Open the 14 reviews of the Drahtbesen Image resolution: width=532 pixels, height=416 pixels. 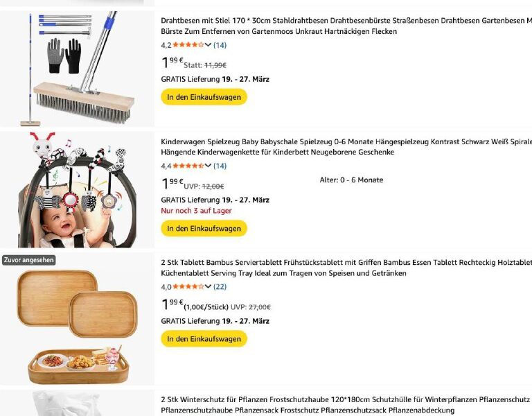[x=220, y=45]
